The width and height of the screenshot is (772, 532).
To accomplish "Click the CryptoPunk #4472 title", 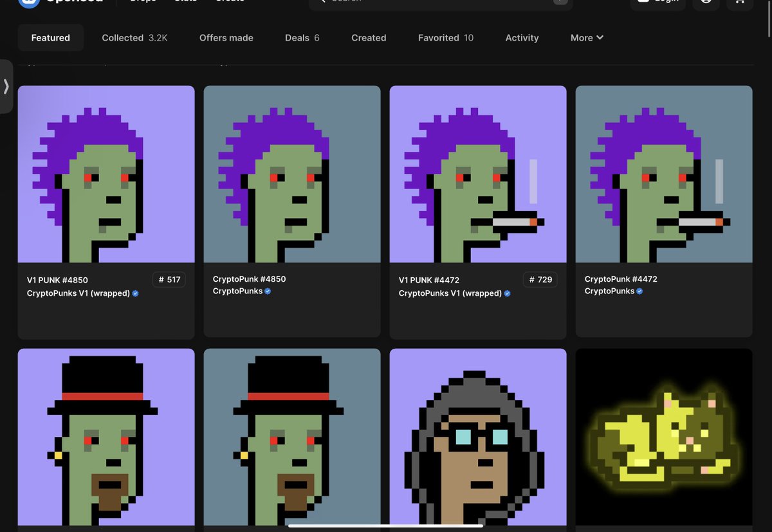I will tap(621, 279).
